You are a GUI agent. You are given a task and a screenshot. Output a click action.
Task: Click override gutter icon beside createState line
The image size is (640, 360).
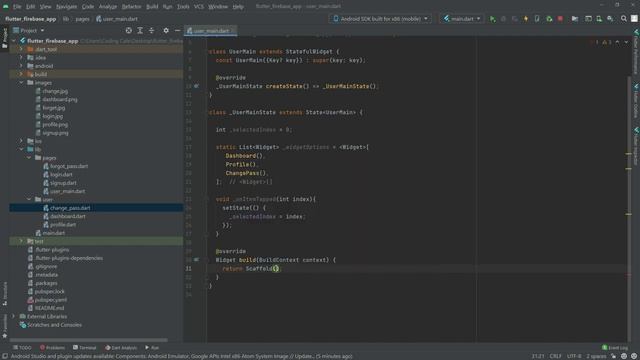[196, 86]
